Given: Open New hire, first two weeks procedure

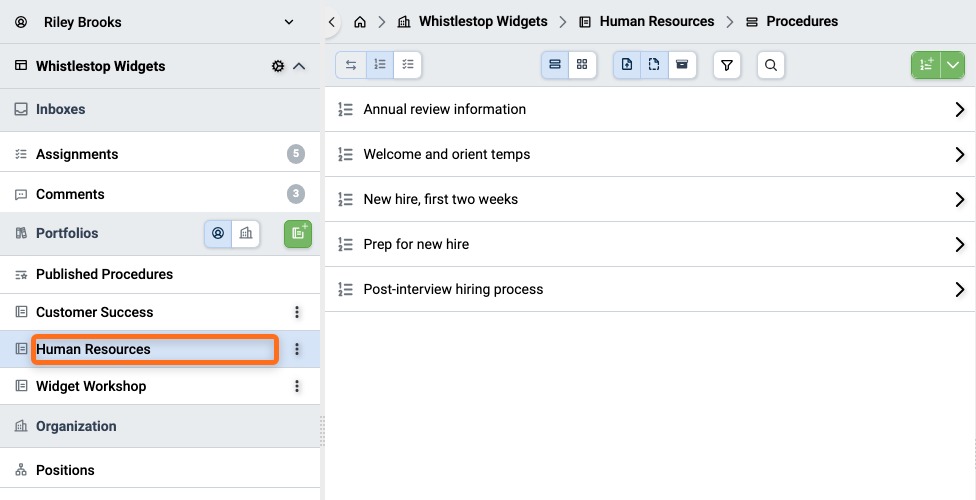Looking at the screenshot, I should click(x=441, y=199).
